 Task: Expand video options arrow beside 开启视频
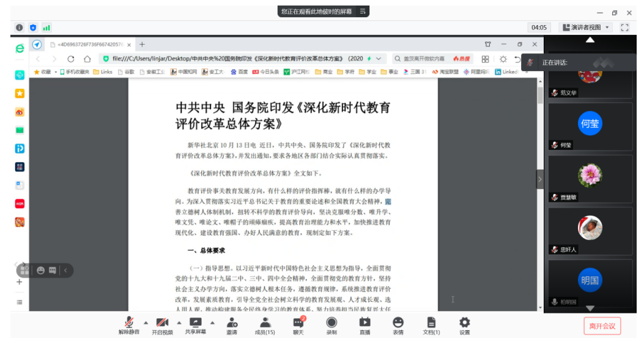tap(179, 322)
